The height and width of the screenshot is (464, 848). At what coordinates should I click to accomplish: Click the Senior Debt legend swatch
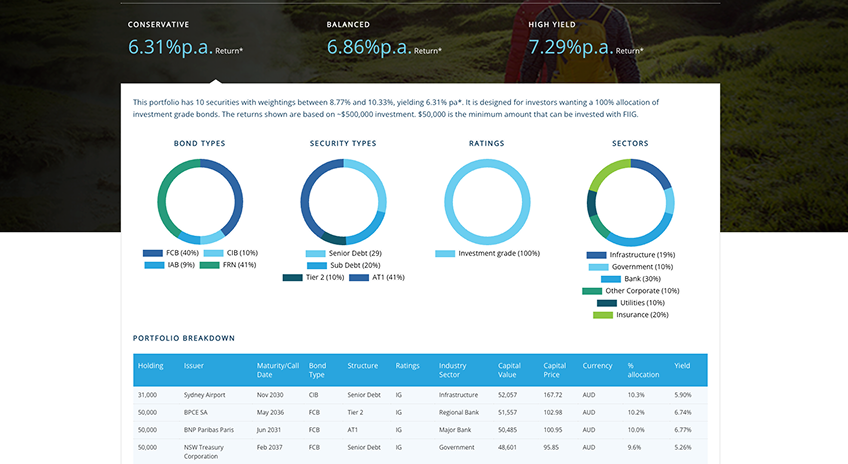(x=315, y=254)
